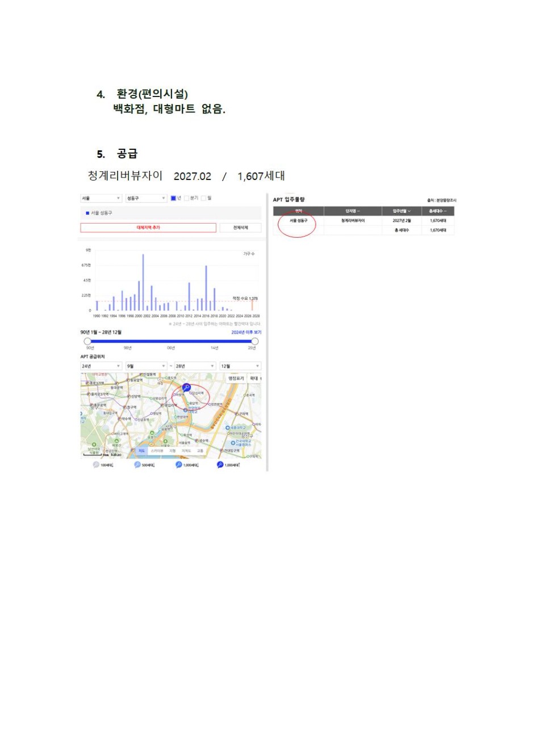Click the 500세대 legend marker icon
This screenshot has height=756, width=535.
point(137,465)
